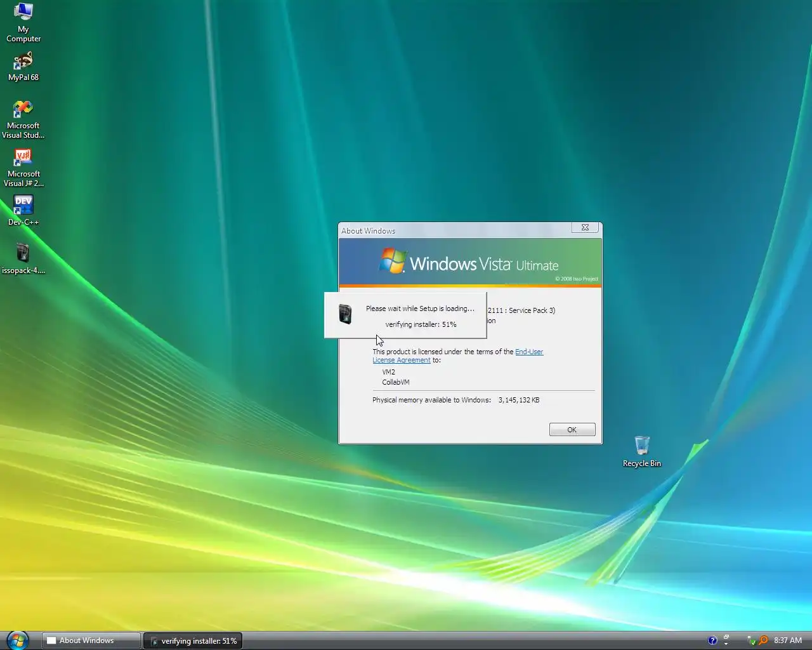Click 'Physical memory available to Windows:' label
This screenshot has height=650, width=812.
click(x=431, y=400)
